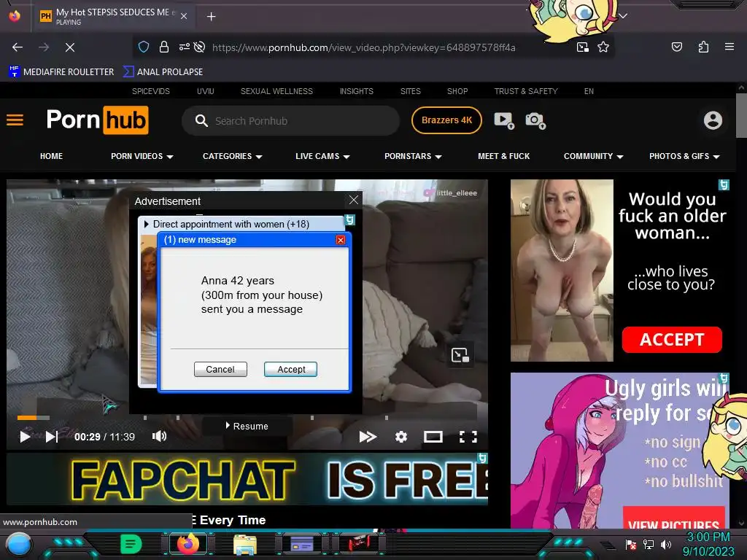Click the Brazzers 4K button
The image size is (747, 560).
click(446, 120)
